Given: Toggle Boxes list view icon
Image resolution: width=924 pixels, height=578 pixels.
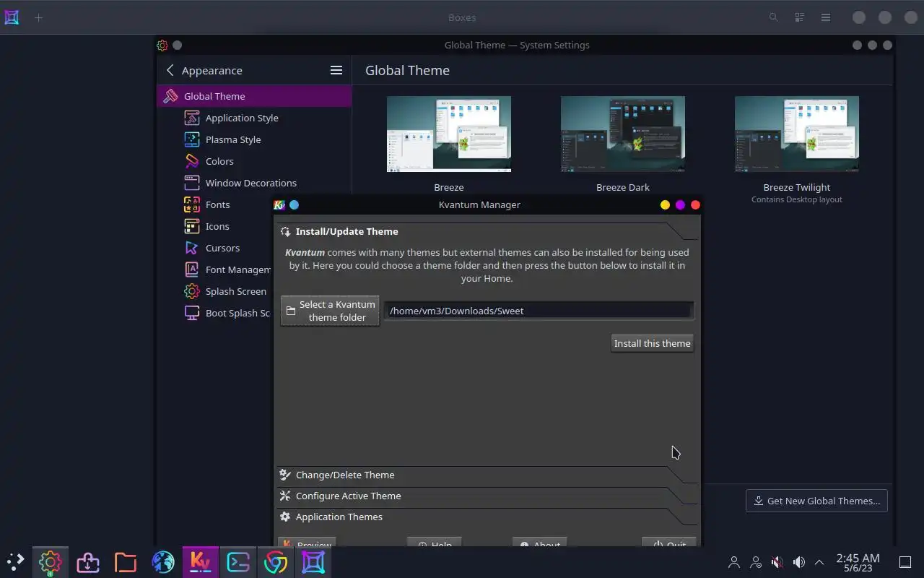Looking at the screenshot, I should click(x=799, y=17).
